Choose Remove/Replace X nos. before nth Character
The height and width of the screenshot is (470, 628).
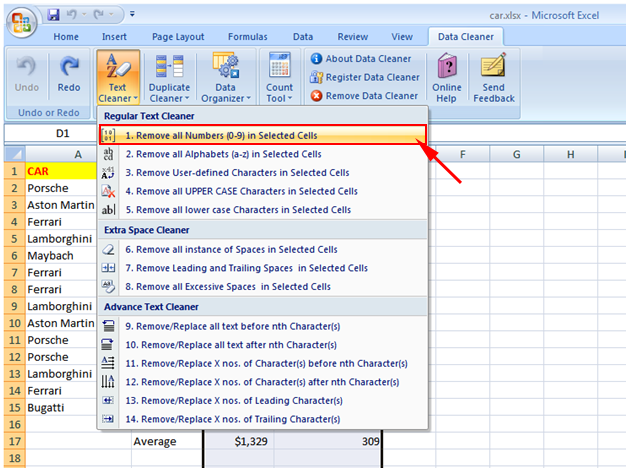(x=263, y=364)
